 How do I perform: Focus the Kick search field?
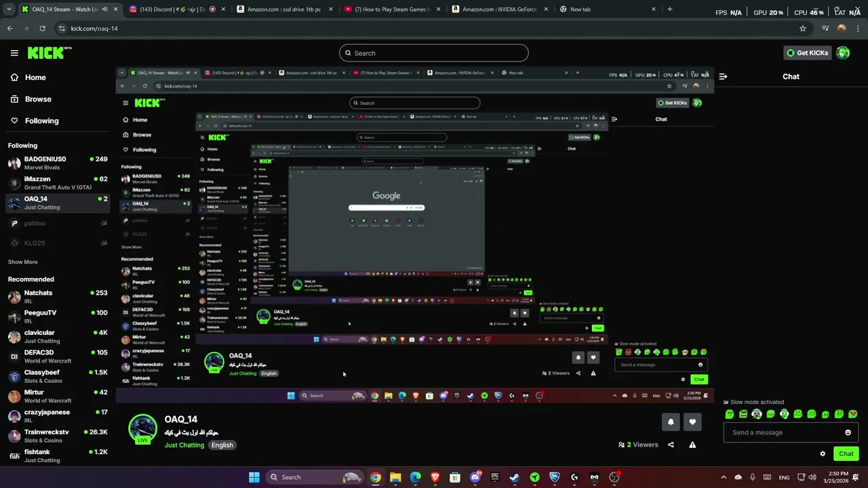(434, 53)
